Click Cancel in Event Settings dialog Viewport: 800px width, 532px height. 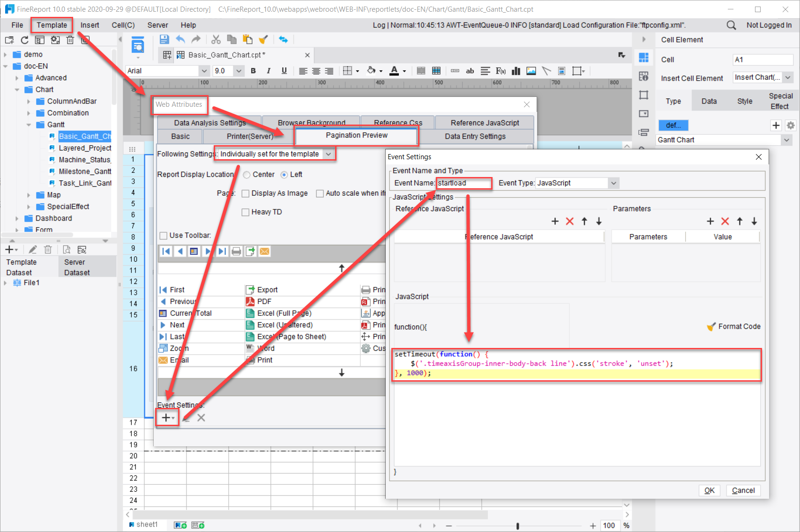[x=743, y=490]
